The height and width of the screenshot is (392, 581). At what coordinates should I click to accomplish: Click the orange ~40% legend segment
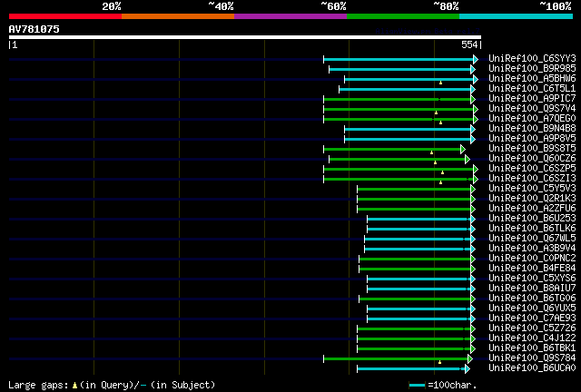178,16
